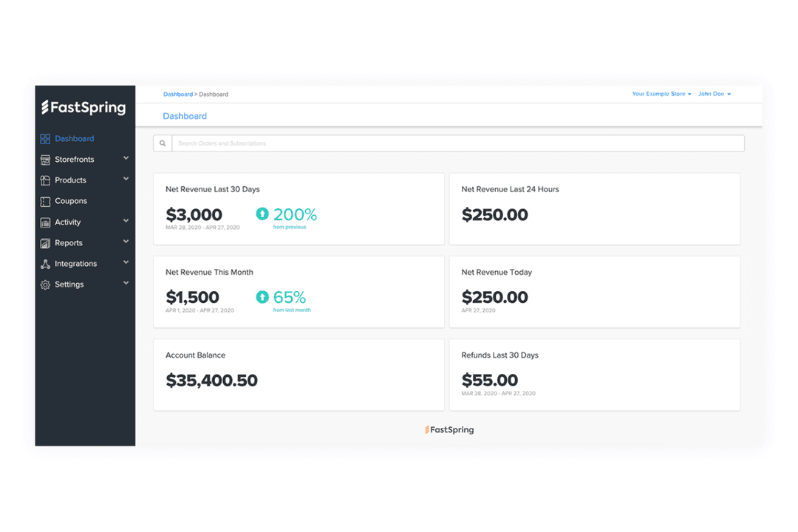Click the Products box icon
This screenshot has width=798, height=532.
(45, 180)
